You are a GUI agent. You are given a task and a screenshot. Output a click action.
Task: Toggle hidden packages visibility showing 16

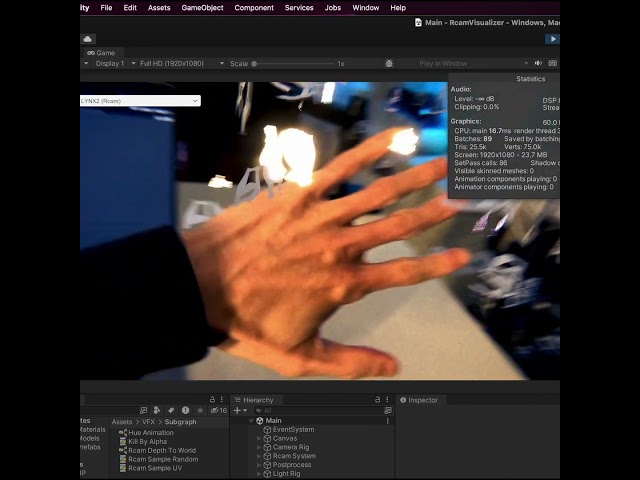[x=218, y=410]
